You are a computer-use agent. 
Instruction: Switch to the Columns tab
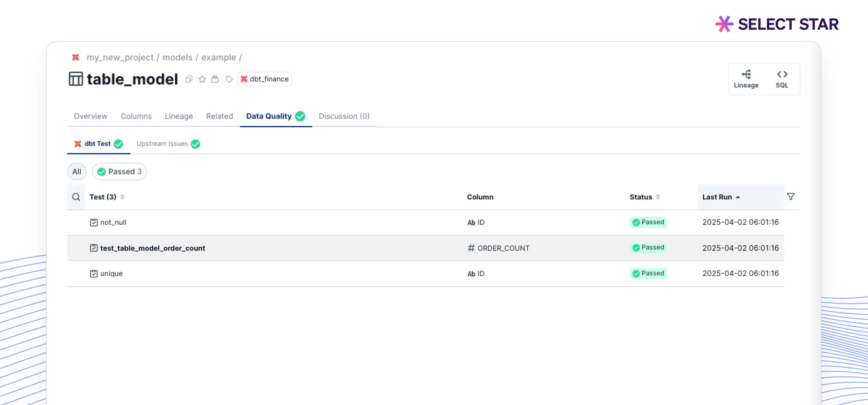[x=136, y=116]
